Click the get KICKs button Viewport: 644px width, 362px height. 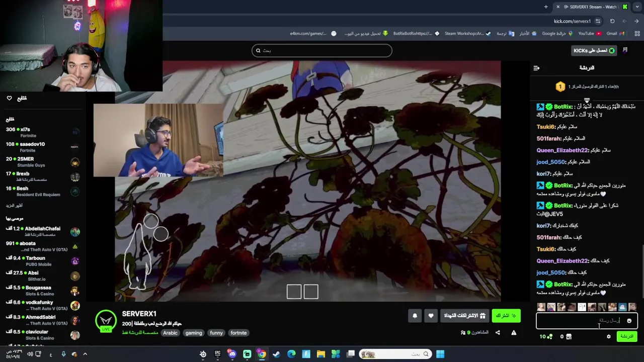point(594,50)
